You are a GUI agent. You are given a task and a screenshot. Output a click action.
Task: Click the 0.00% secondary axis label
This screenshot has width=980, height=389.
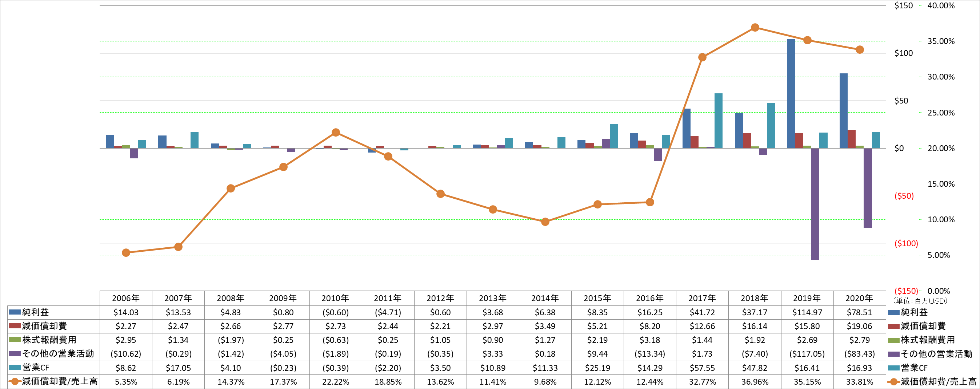tap(939, 291)
